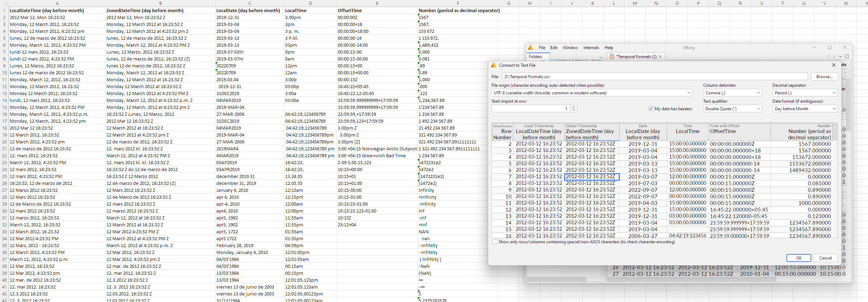Click the ZonedDateTime preview column header

591,132
